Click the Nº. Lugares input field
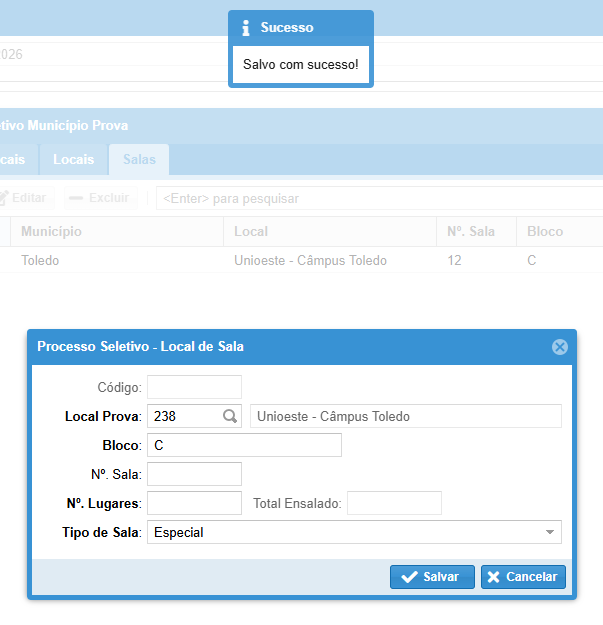Screen dimensions: 603x625 tap(194, 503)
